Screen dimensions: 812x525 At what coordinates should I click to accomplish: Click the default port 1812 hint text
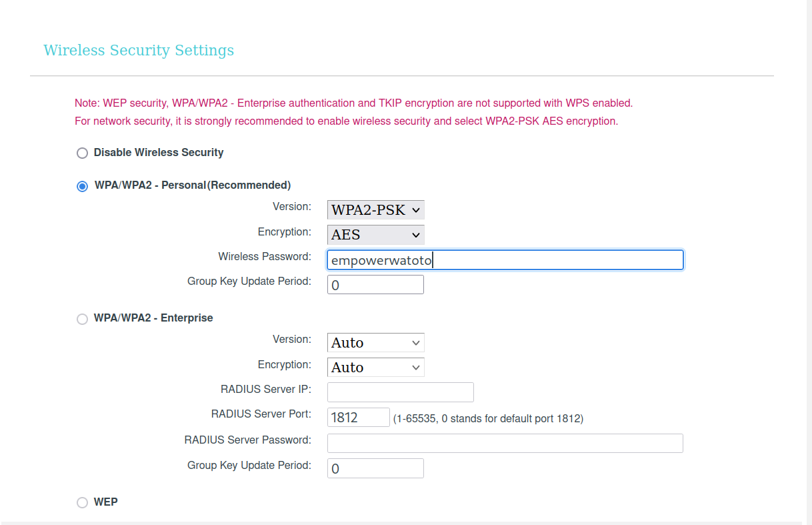coord(488,419)
